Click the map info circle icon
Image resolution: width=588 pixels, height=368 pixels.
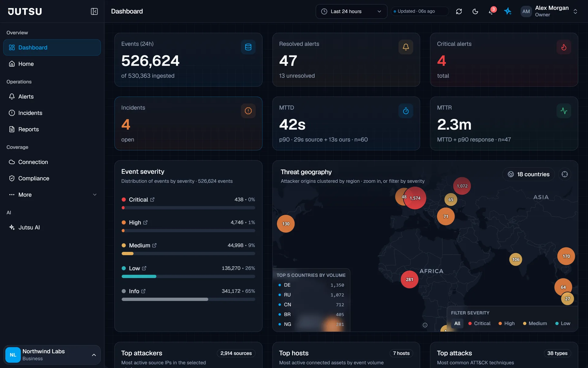click(425, 325)
